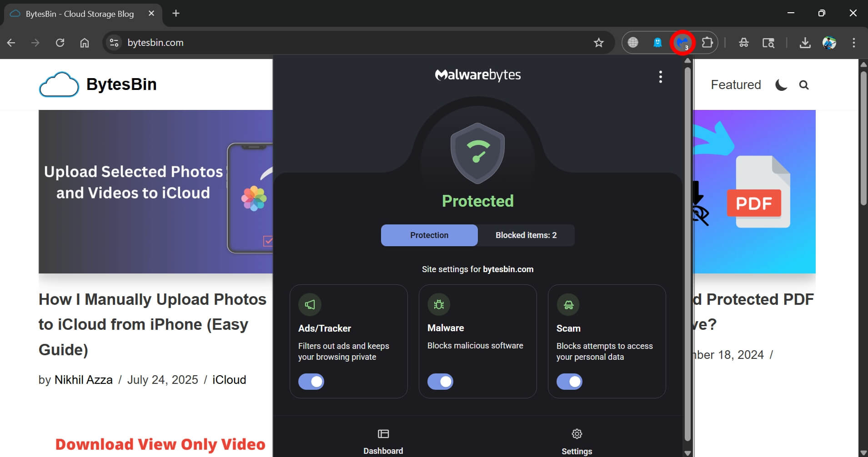
Task: Go to the browser home page
Action: click(x=85, y=43)
